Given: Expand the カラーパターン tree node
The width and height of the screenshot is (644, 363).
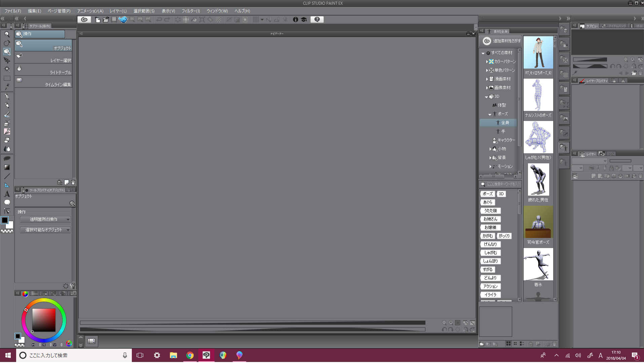Looking at the screenshot, I should (x=487, y=62).
